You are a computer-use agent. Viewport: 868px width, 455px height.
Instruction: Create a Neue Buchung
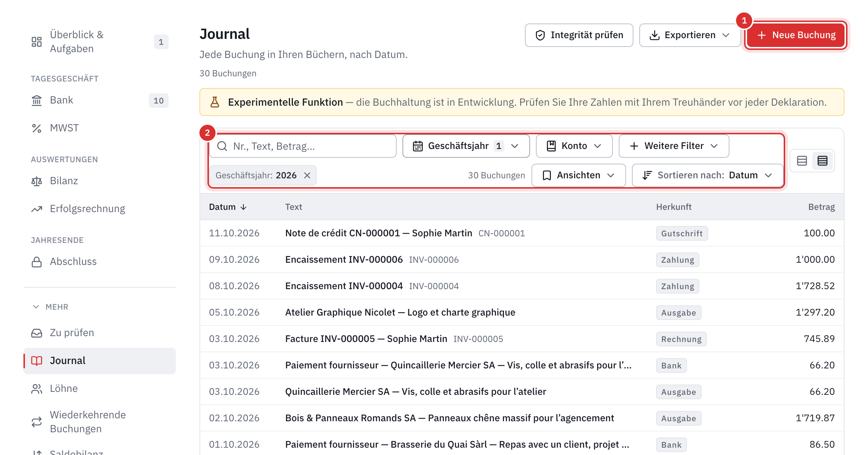coord(796,35)
